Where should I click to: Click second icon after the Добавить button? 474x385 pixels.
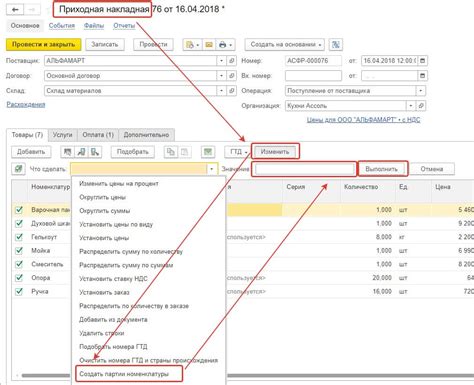click(81, 152)
